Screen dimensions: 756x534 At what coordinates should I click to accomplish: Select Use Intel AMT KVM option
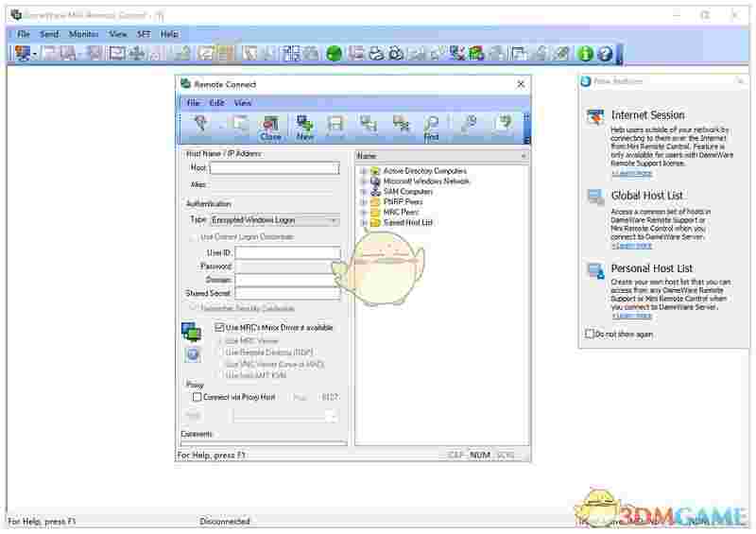tap(220, 375)
